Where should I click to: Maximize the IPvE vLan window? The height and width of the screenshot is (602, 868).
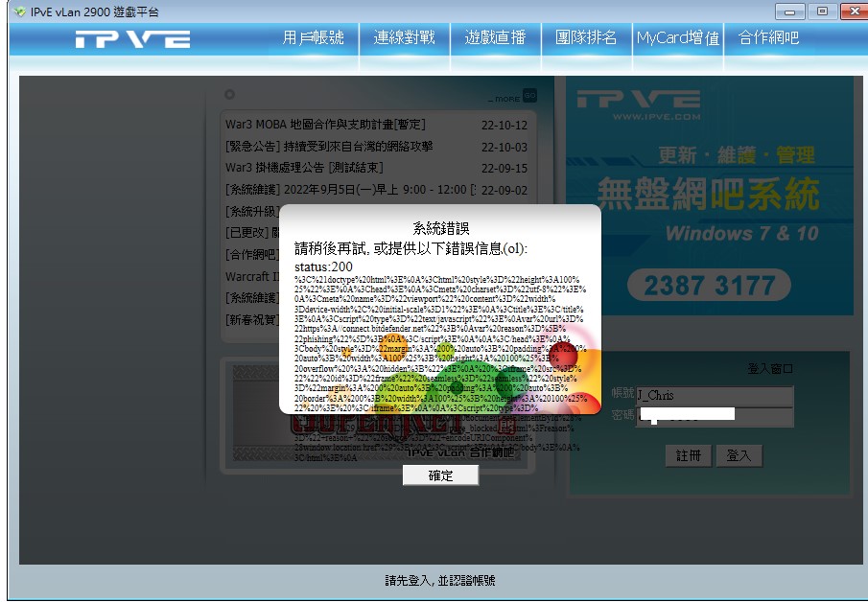[x=823, y=12]
